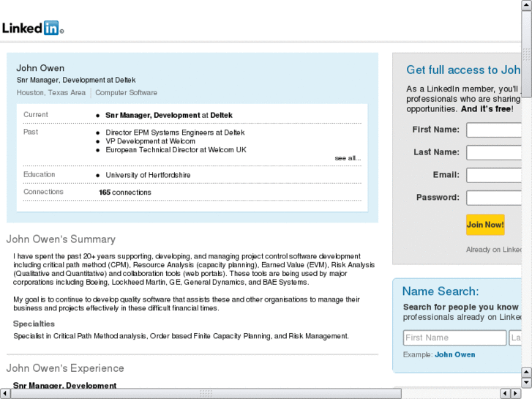Click into the Last Name signup field
Viewport: 532px width, 399px height.
(494, 153)
